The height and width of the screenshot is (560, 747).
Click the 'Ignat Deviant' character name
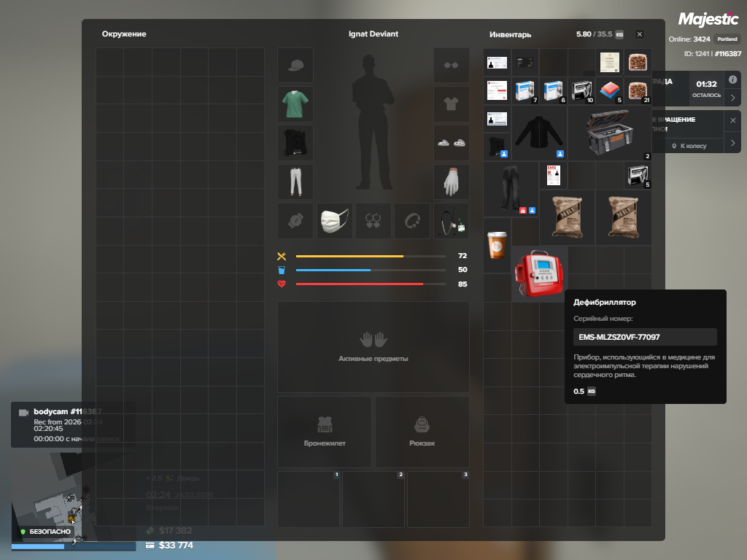(x=373, y=34)
